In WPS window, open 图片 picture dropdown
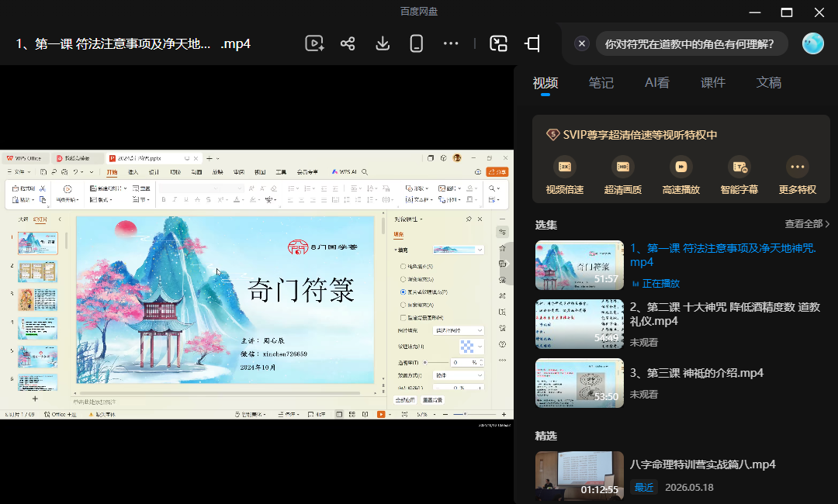Image resolution: width=838 pixels, height=504 pixels. [449, 188]
